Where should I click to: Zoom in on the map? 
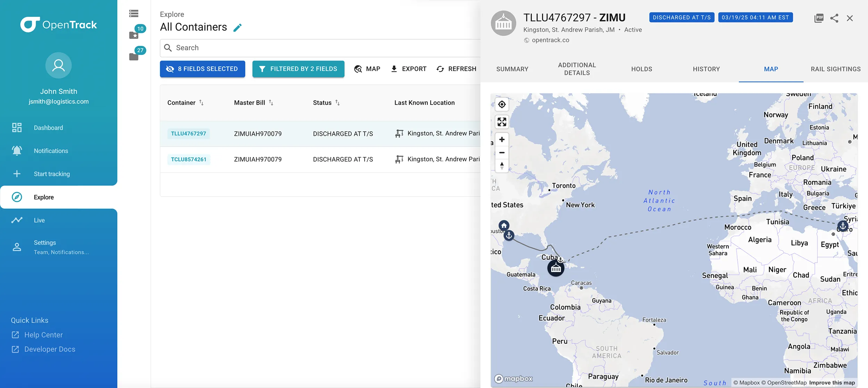coord(502,140)
